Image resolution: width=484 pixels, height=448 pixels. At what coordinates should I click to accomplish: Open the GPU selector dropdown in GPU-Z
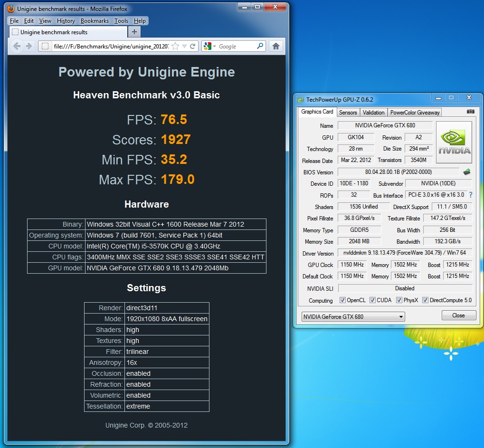353,316
